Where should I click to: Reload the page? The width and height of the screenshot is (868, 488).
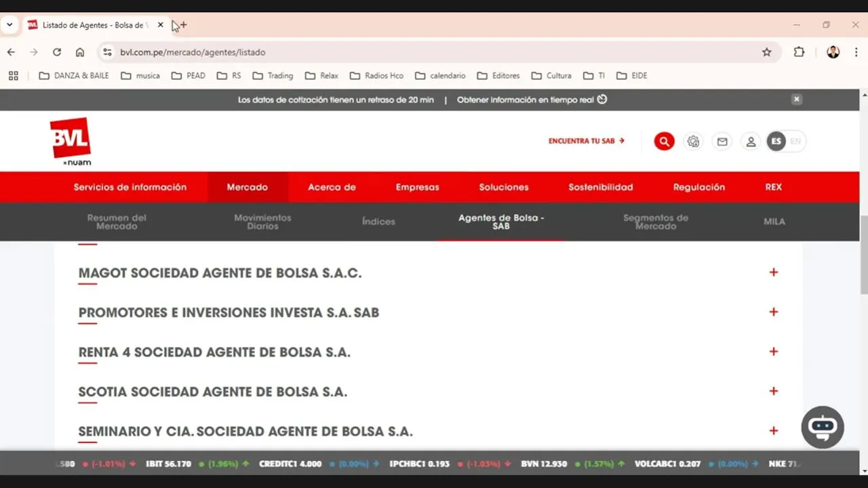click(x=57, y=52)
